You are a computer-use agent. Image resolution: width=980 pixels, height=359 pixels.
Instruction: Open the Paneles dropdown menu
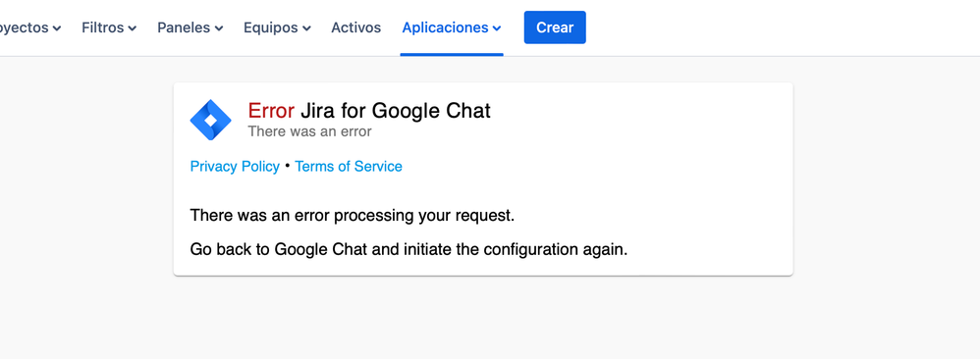(x=190, y=27)
